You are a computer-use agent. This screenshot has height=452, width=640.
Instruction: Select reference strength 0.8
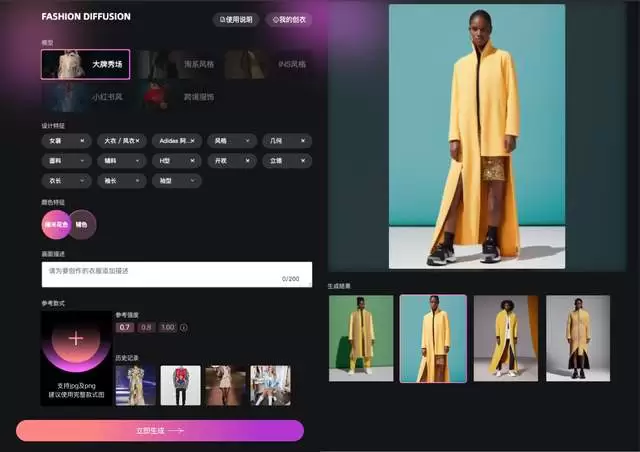point(146,327)
